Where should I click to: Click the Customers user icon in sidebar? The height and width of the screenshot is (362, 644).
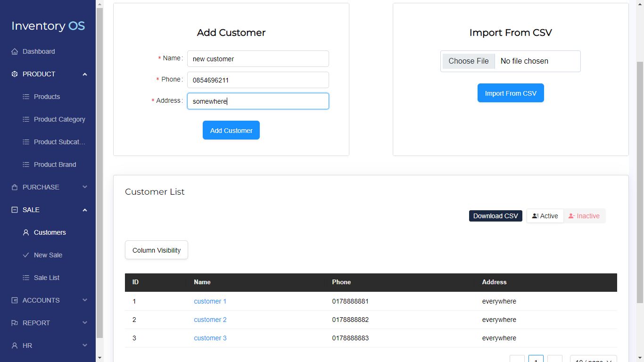[26, 232]
